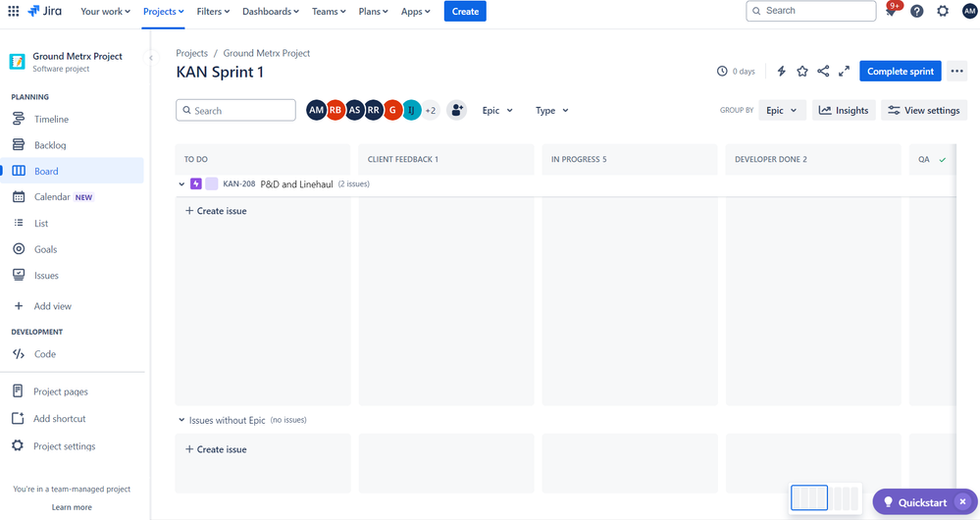Click the Jira logo
The image size is (980, 520).
[45, 11]
